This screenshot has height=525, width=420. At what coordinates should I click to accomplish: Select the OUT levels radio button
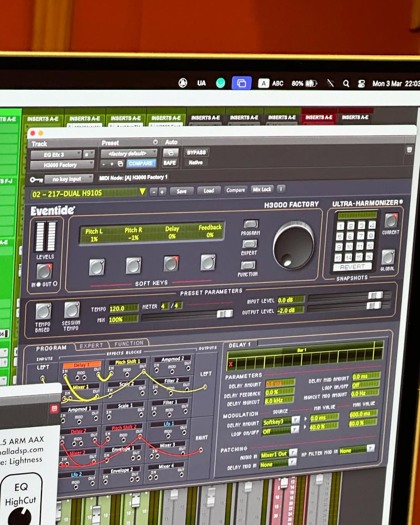(55, 284)
